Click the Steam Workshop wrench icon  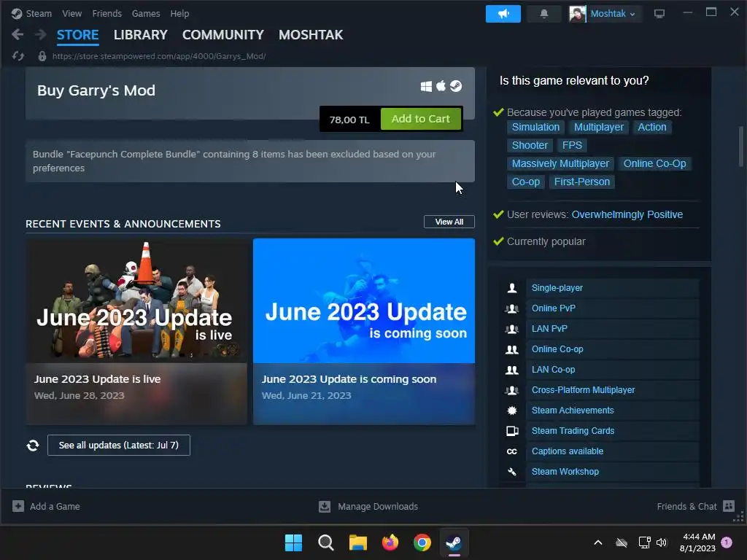(x=512, y=472)
